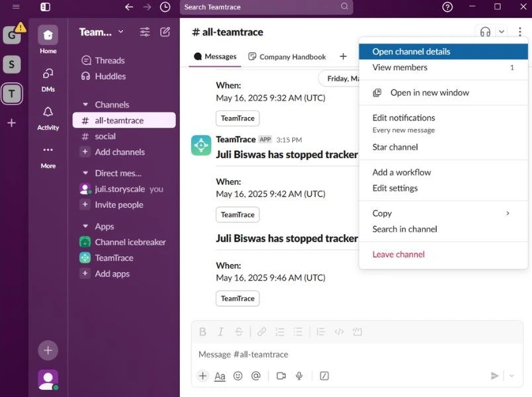Image resolution: width=532 pixels, height=397 pixels.
Task: Toggle the sidebar panel icon
Action: [x=45, y=7]
